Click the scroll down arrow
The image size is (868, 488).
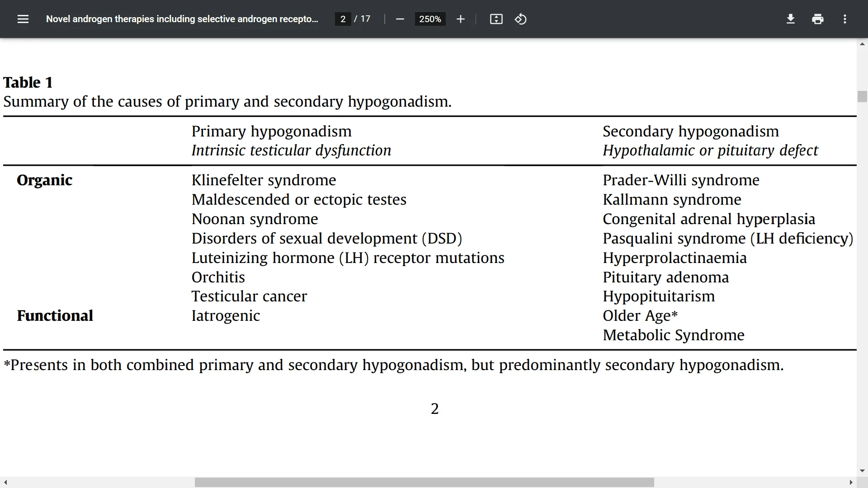pos(862,471)
